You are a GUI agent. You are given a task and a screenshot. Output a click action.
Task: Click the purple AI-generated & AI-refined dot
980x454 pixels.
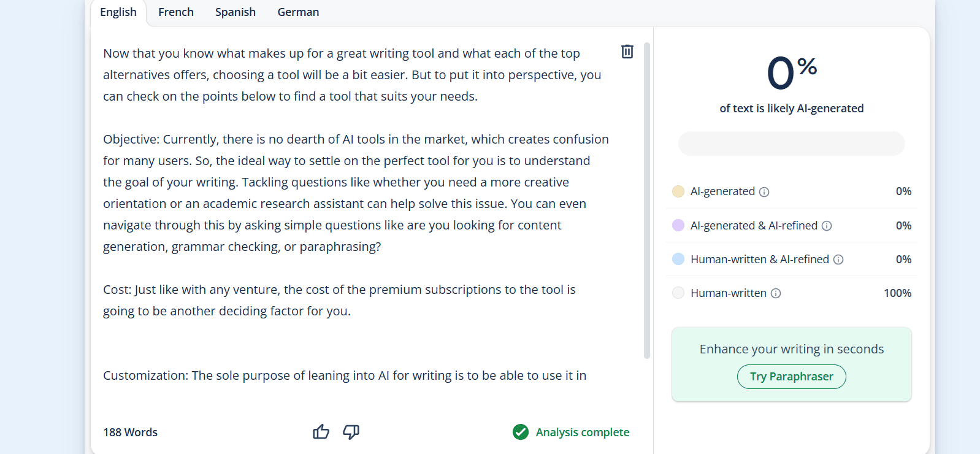[678, 225]
